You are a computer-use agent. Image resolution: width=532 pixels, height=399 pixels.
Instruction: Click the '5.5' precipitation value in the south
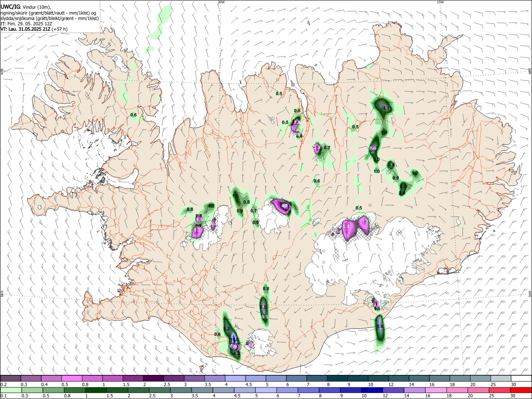pyautogui.click(x=263, y=307)
